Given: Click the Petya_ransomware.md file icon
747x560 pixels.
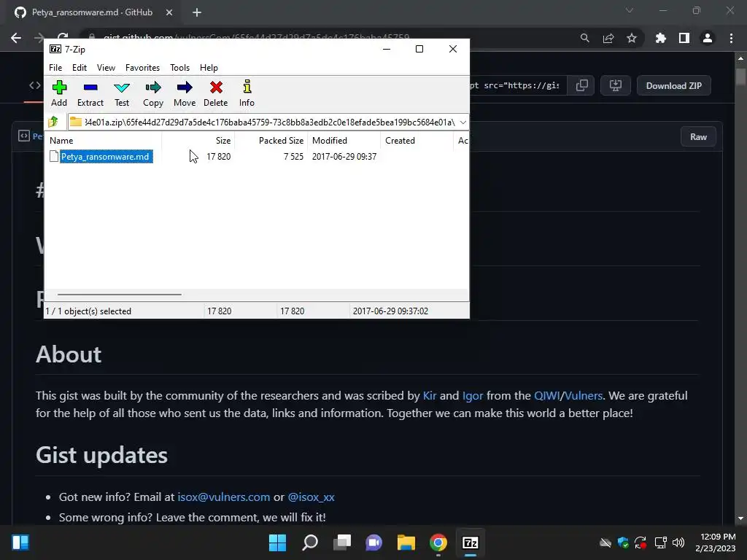Looking at the screenshot, I should click(54, 156).
